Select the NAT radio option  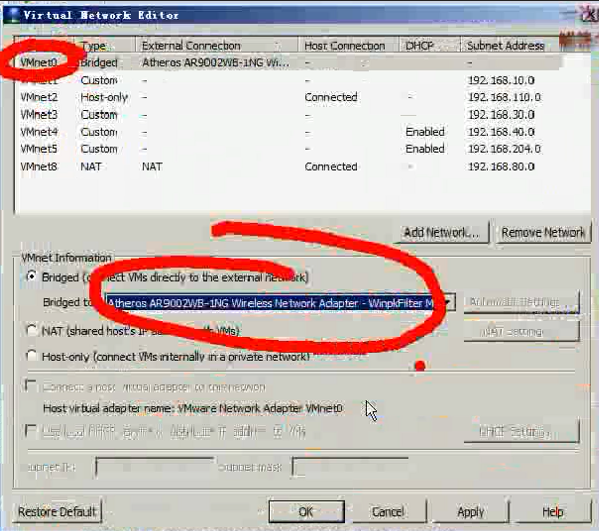32,330
